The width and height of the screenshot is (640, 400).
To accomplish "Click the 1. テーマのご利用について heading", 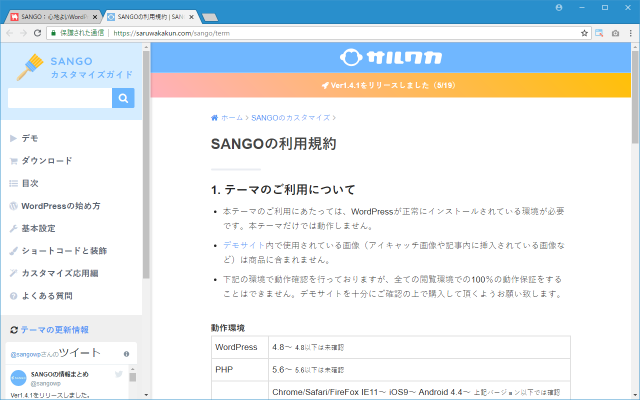I will point(283,189).
